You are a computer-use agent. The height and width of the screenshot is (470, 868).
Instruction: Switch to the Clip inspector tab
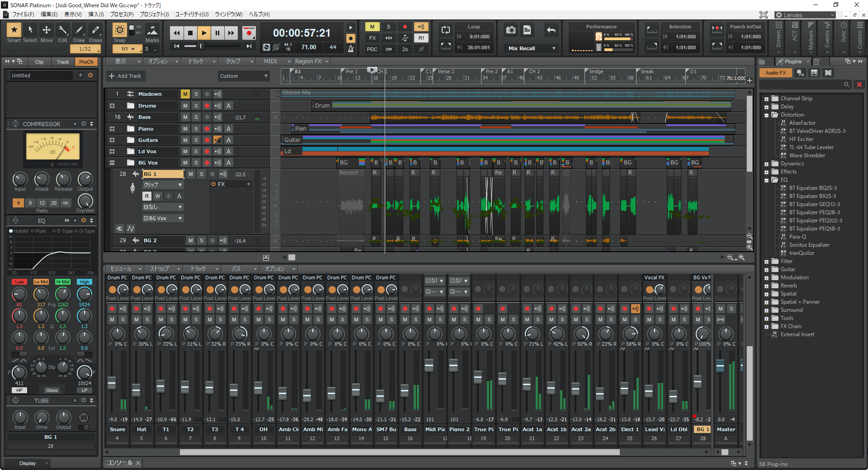[39, 62]
